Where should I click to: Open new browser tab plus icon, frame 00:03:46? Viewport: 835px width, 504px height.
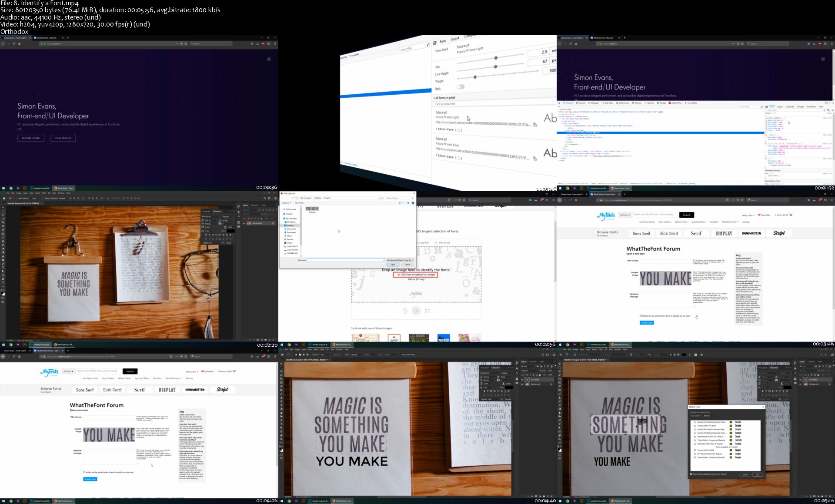625,194
